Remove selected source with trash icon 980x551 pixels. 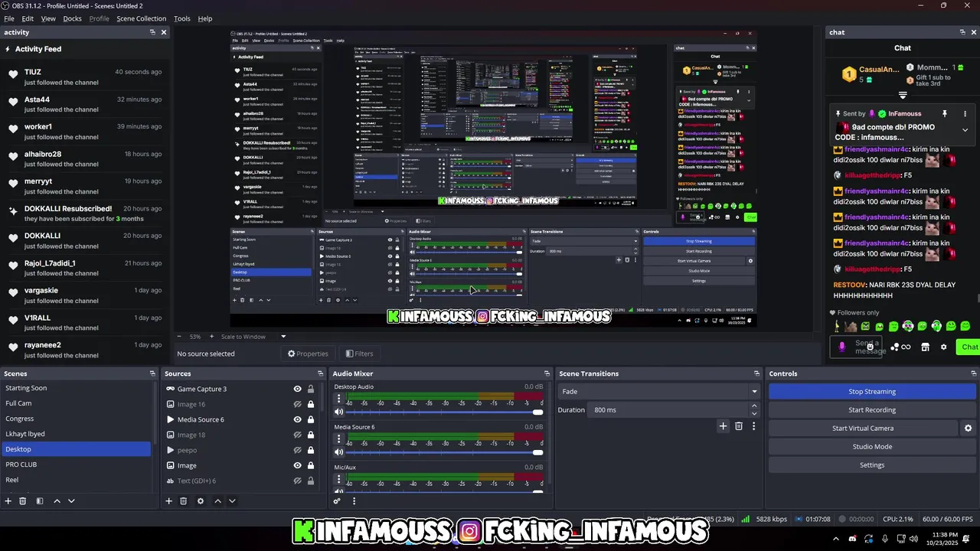coord(183,501)
